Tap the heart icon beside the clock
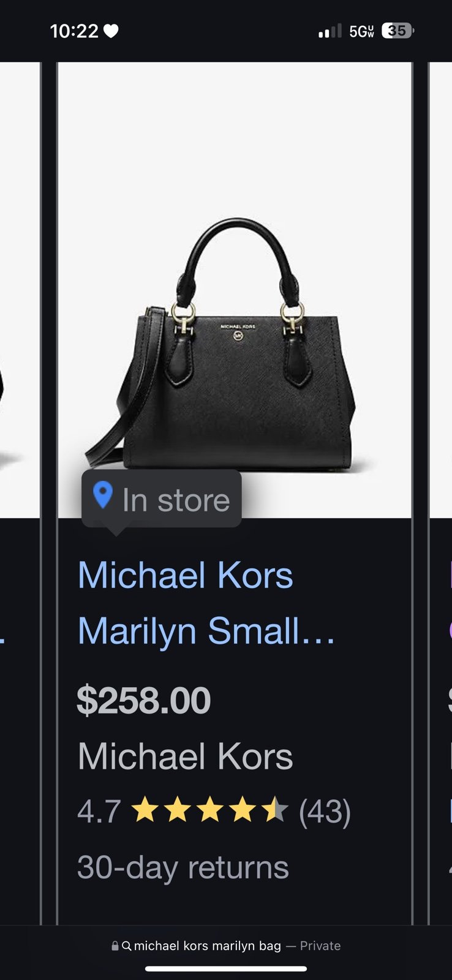 point(111,31)
